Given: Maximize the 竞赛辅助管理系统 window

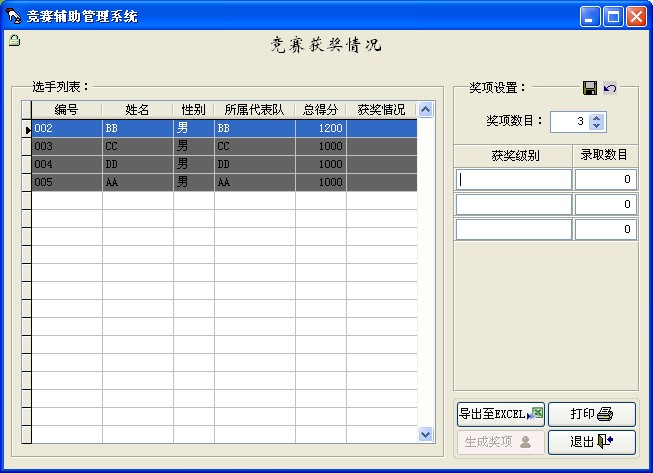Looking at the screenshot, I should (613, 17).
